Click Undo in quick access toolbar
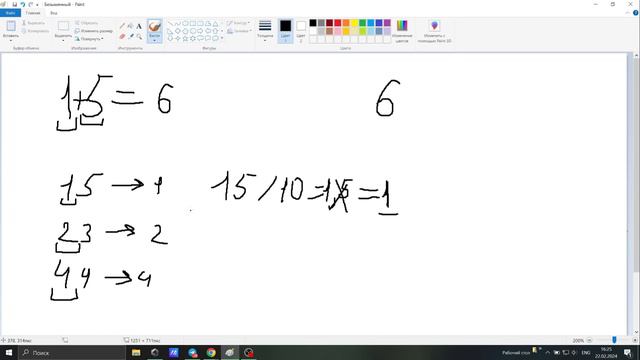The height and width of the screenshot is (360, 640). coord(23,4)
